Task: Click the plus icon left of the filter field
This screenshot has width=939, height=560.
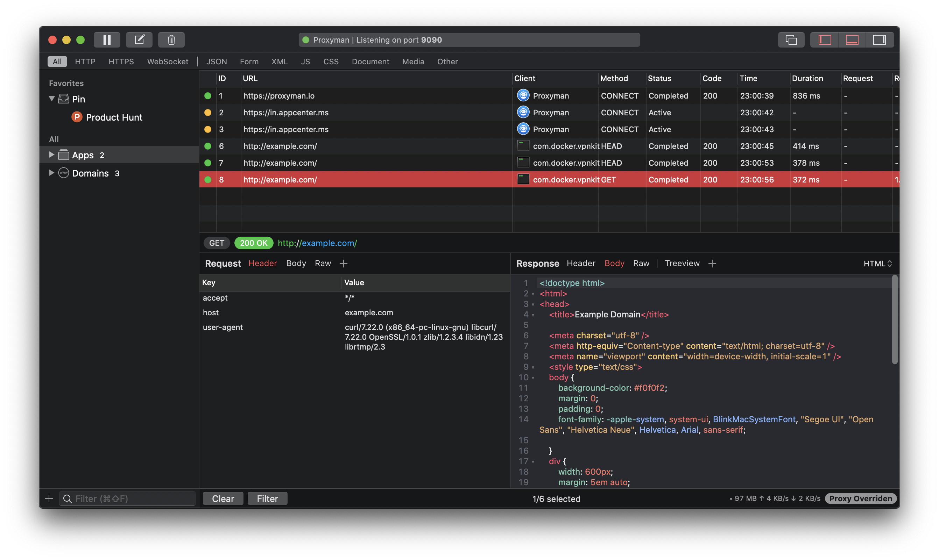Action: tap(49, 498)
